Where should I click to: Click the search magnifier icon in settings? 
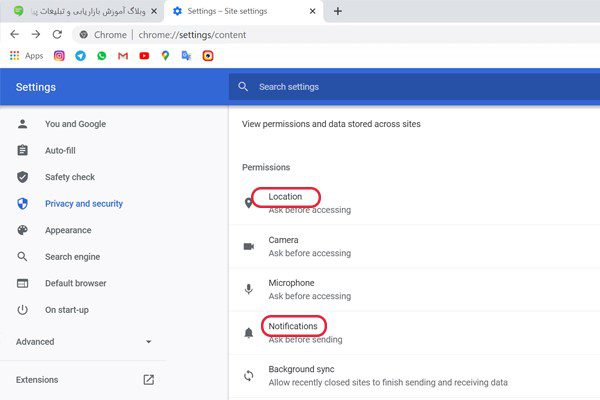pyautogui.click(x=243, y=87)
